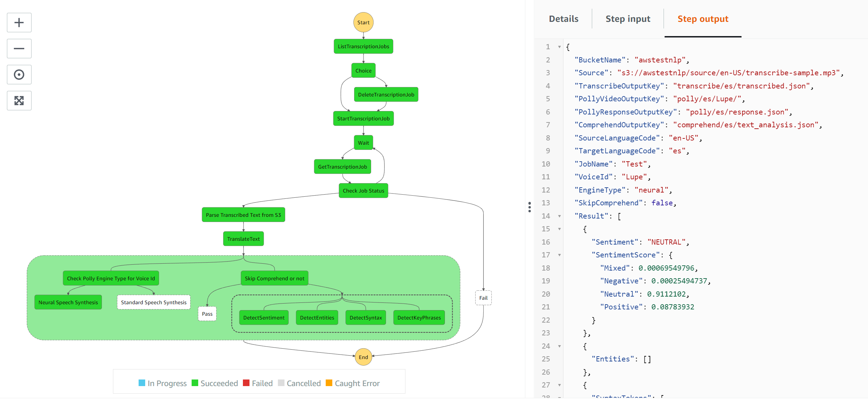Open the Step input tab
868x401 pixels.
click(x=628, y=19)
